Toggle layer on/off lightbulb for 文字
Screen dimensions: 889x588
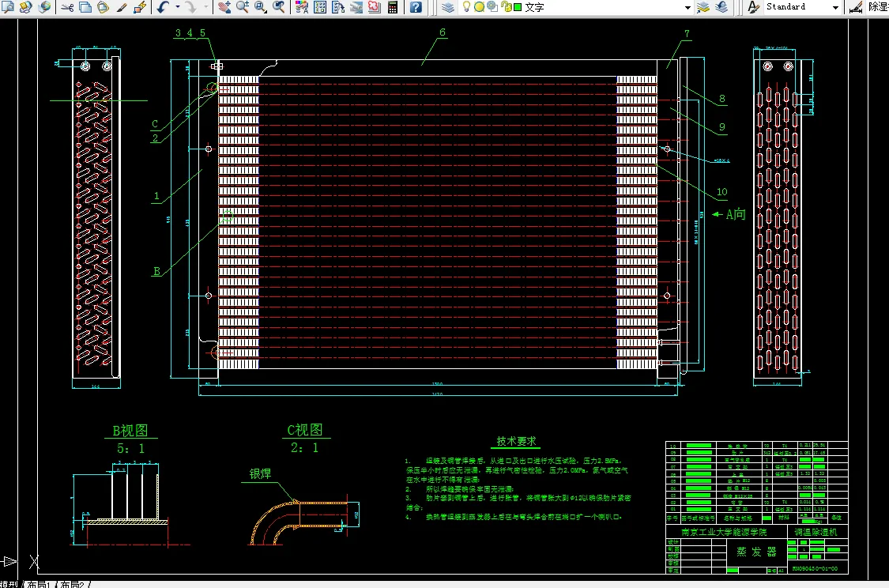pyautogui.click(x=466, y=7)
